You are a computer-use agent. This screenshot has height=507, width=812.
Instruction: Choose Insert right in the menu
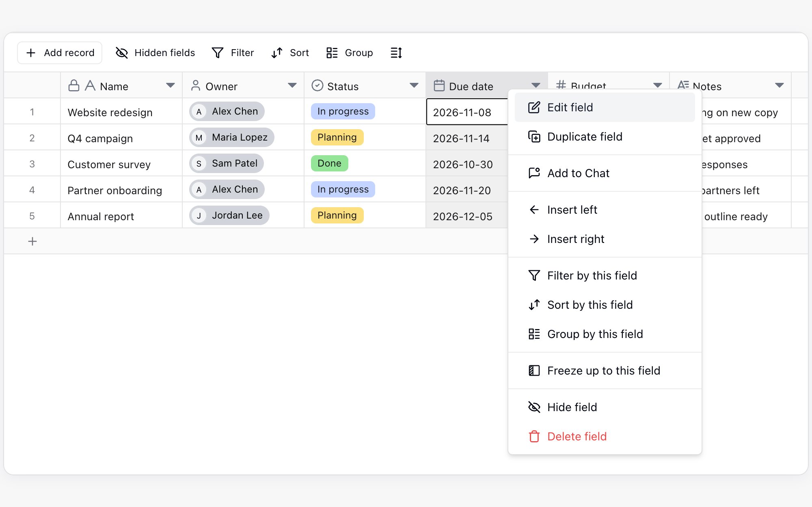pyautogui.click(x=605, y=239)
